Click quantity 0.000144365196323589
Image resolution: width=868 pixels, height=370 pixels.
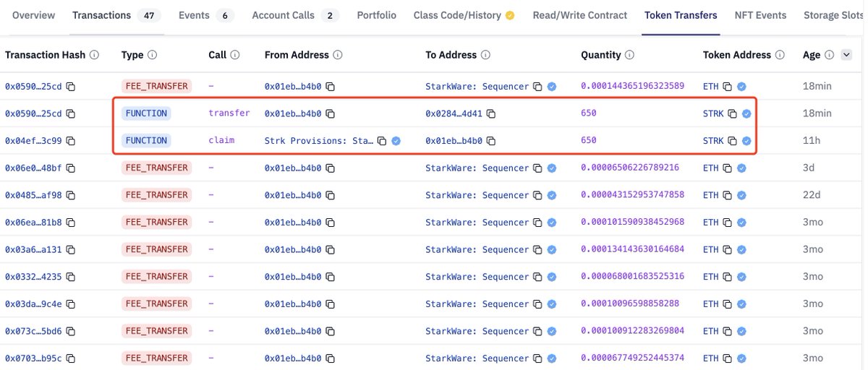point(633,87)
